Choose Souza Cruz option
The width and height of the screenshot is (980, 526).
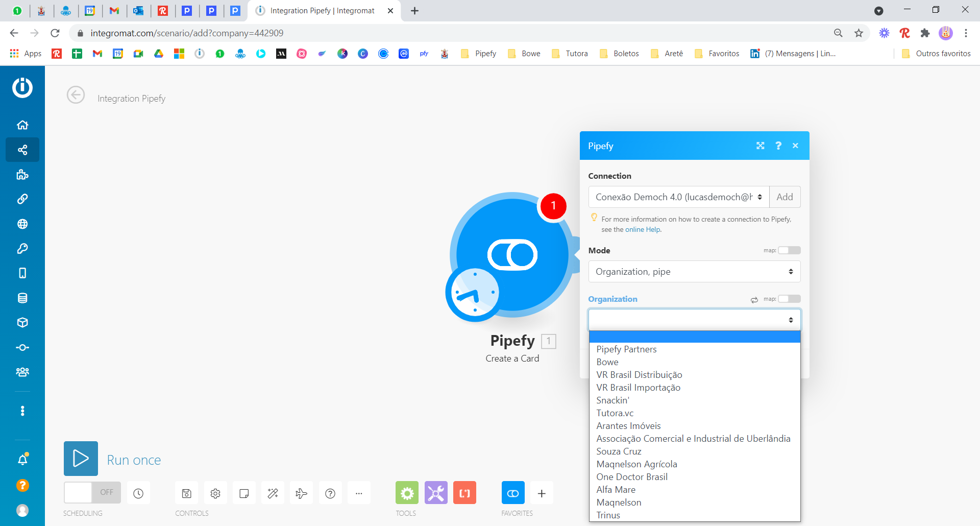pyautogui.click(x=695, y=451)
